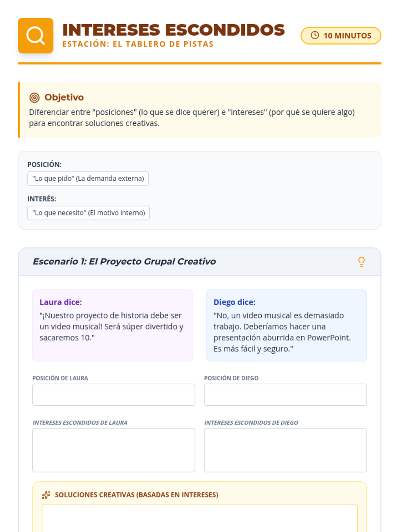This screenshot has height=532, width=399.
Task: Click the Diego dice quote card
Action: point(287,325)
